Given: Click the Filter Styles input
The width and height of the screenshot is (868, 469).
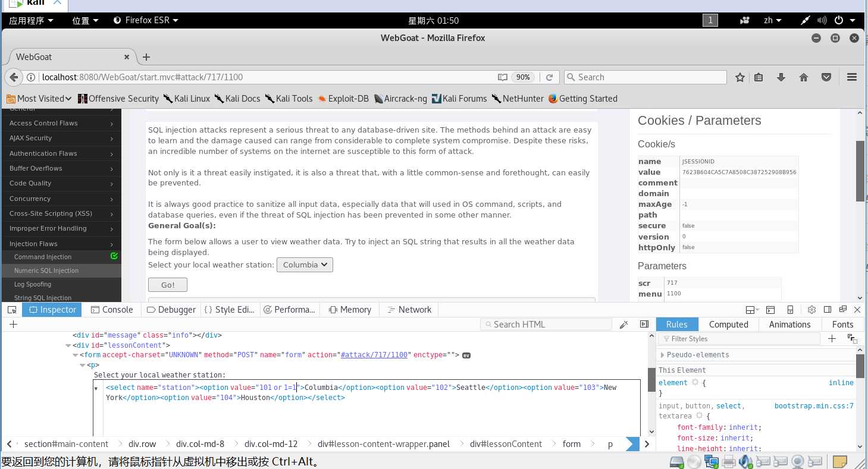Looking at the screenshot, I should [x=739, y=339].
